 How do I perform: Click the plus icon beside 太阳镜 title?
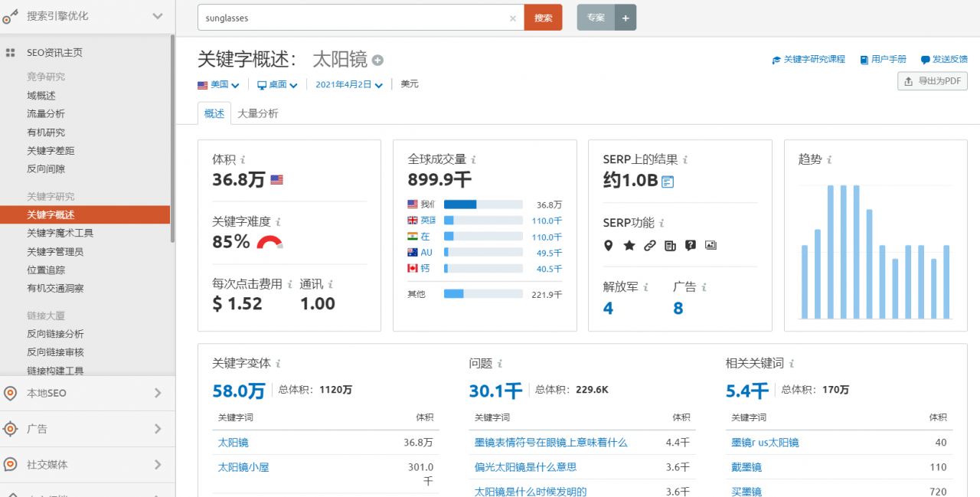[377, 60]
